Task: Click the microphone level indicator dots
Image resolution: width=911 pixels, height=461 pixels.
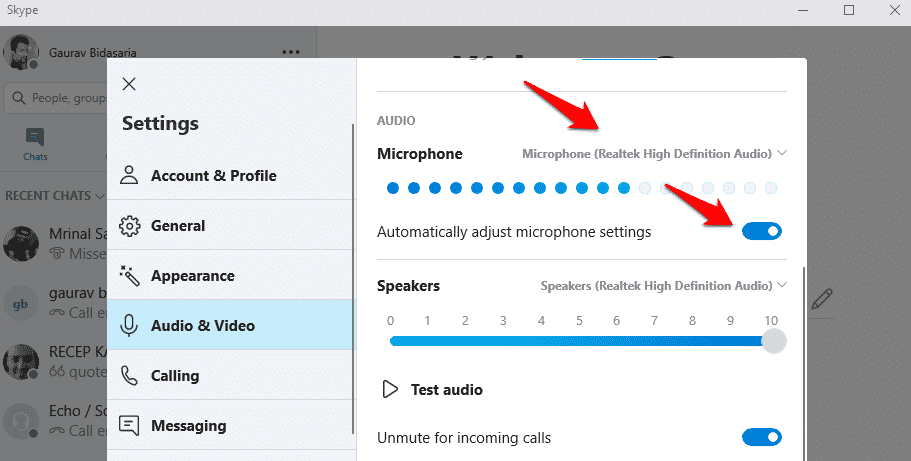Action: [x=582, y=188]
